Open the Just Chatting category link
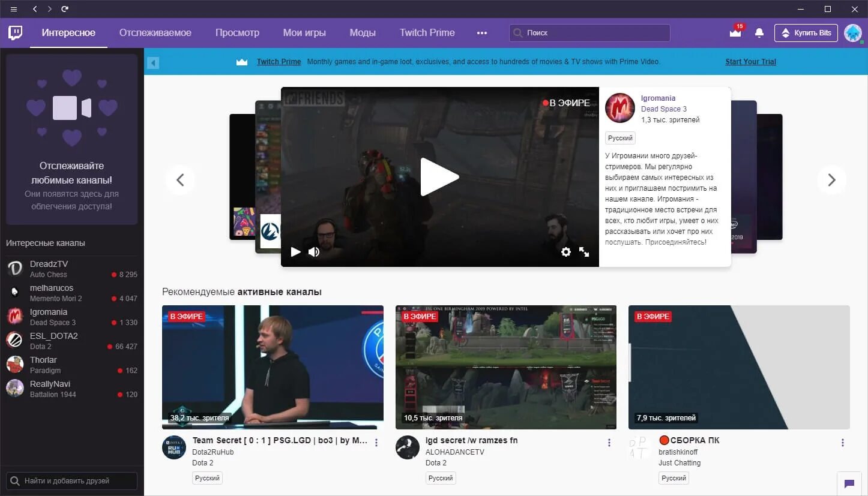Screen dimensions: 868x496 (680, 463)
